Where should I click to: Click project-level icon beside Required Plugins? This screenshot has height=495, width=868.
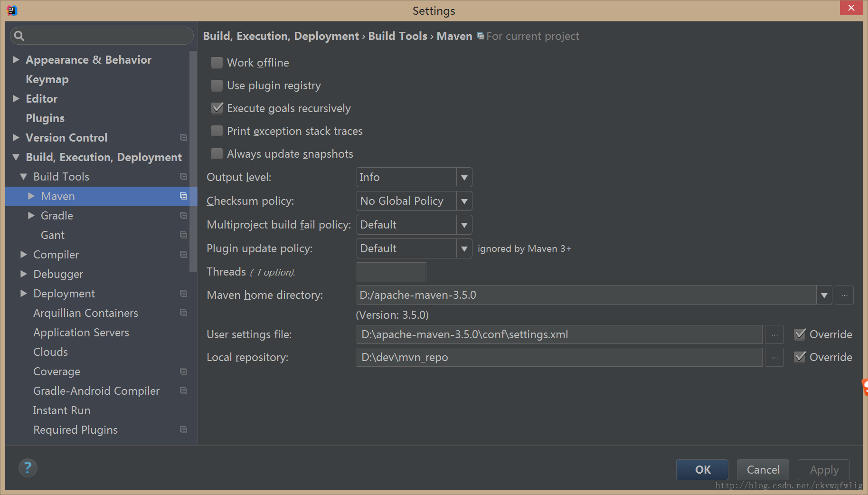point(183,430)
